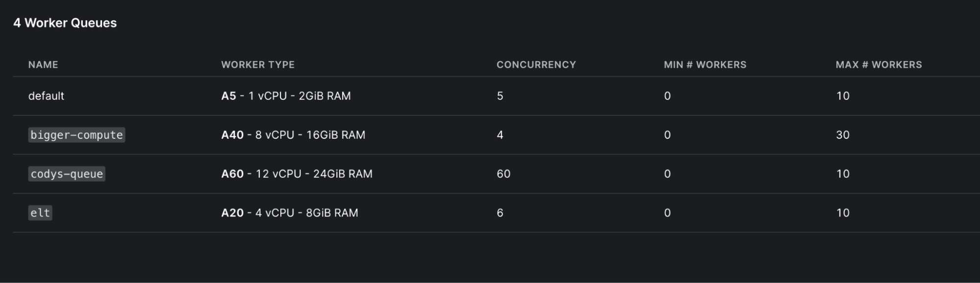Select the elt queue tag

point(40,213)
